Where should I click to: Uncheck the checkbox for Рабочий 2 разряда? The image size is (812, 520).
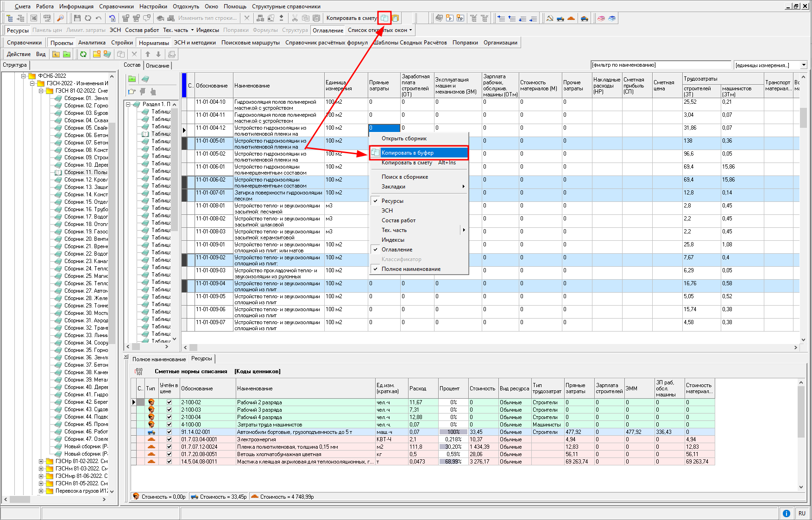point(169,402)
